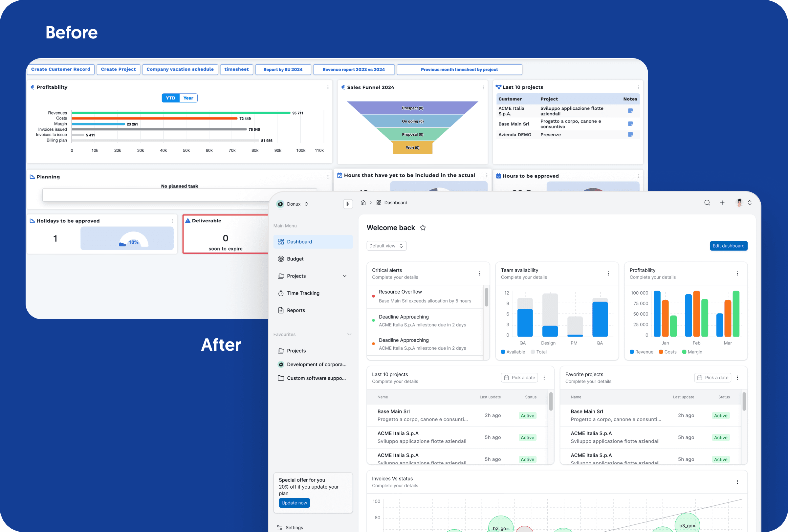Image resolution: width=788 pixels, height=532 pixels.
Task: Switch Profitability chart to YTD
Action: tap(170, 98)
